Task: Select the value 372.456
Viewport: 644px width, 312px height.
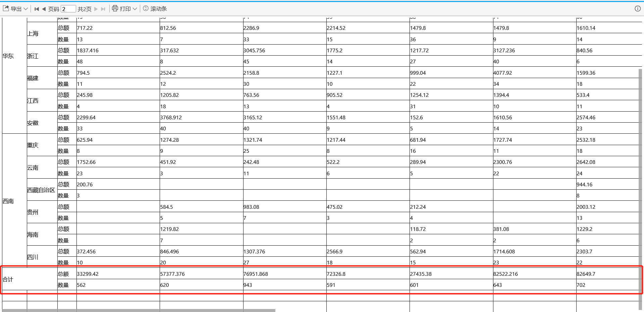Action: click(x=87, y=252)
